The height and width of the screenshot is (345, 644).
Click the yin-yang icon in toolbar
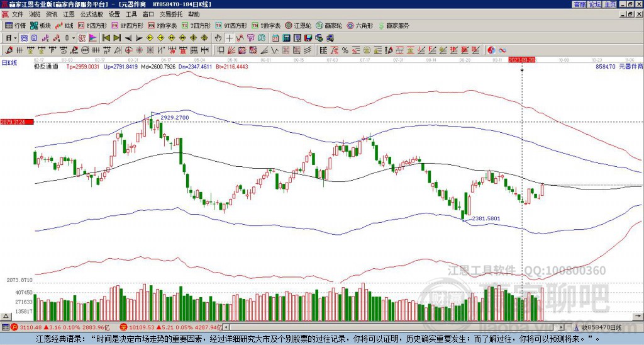pos(491,50)
